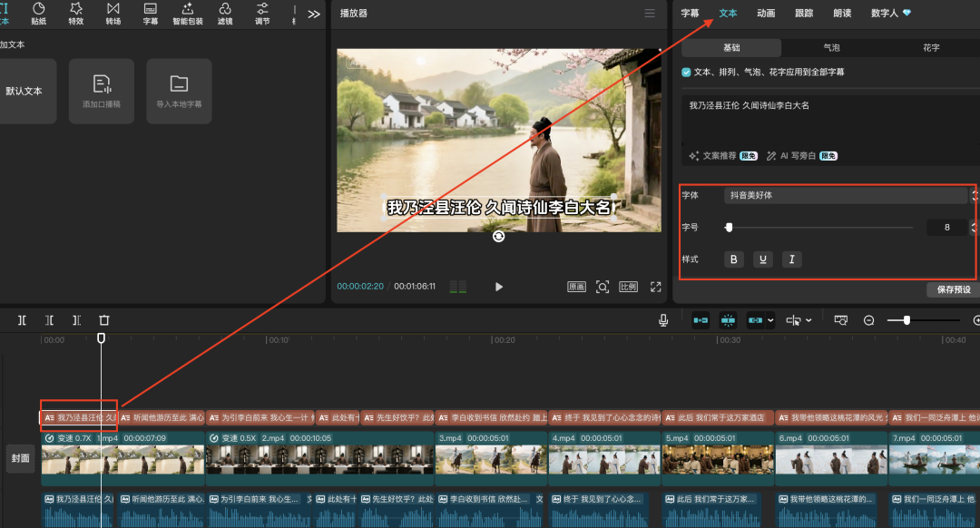Open the 贴纸 stickers panel
The height and width of the screenshot is (528, 980).
point(39,13)
